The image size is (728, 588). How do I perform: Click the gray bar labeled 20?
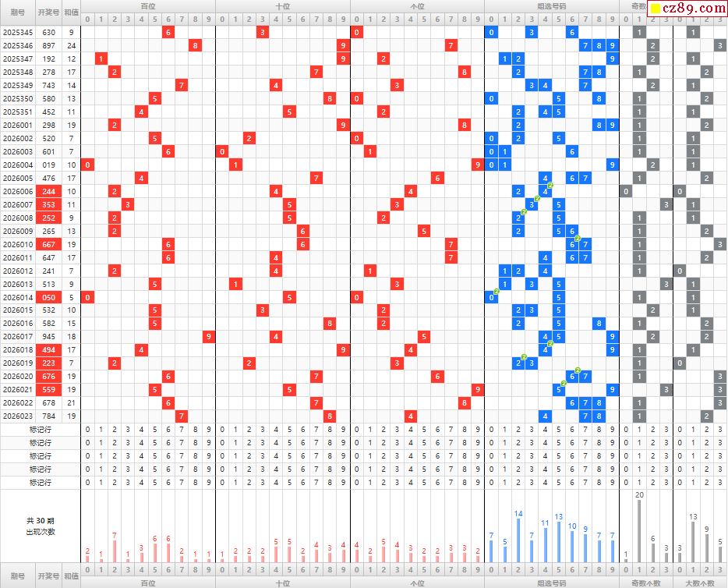tap(638, 530)
